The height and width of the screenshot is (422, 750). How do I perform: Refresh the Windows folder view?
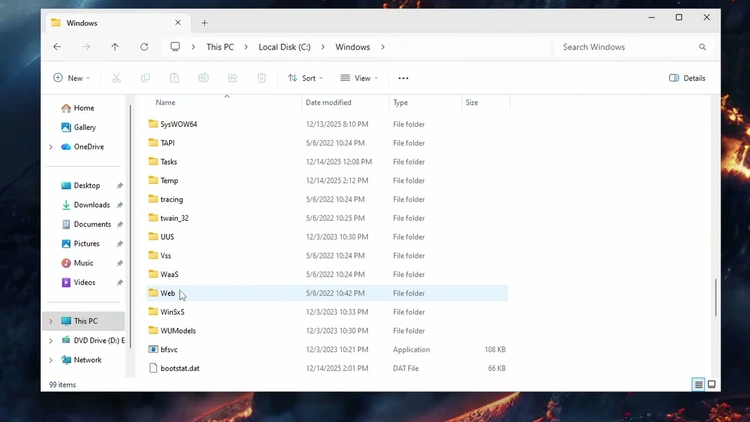point(144,47)
